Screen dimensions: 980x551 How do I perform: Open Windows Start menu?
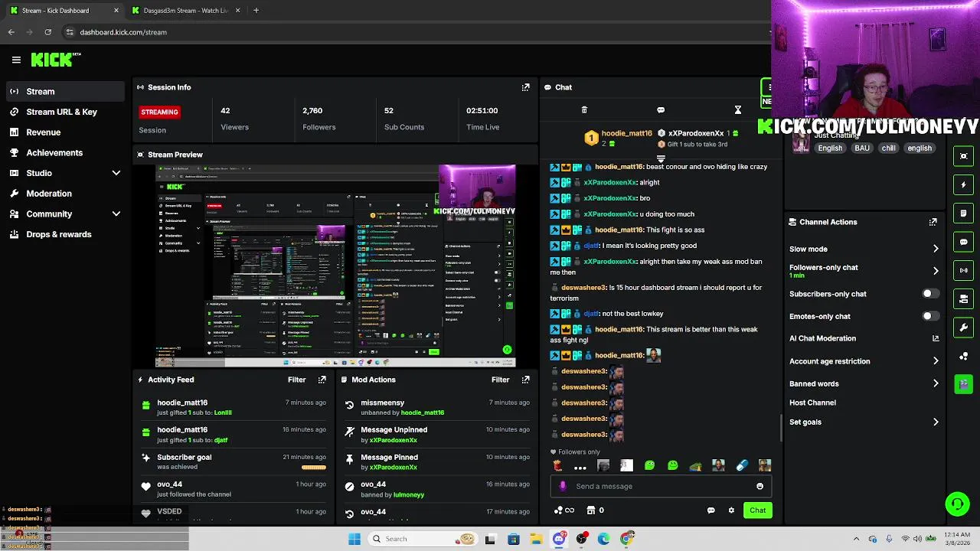[x=354, y=539]
